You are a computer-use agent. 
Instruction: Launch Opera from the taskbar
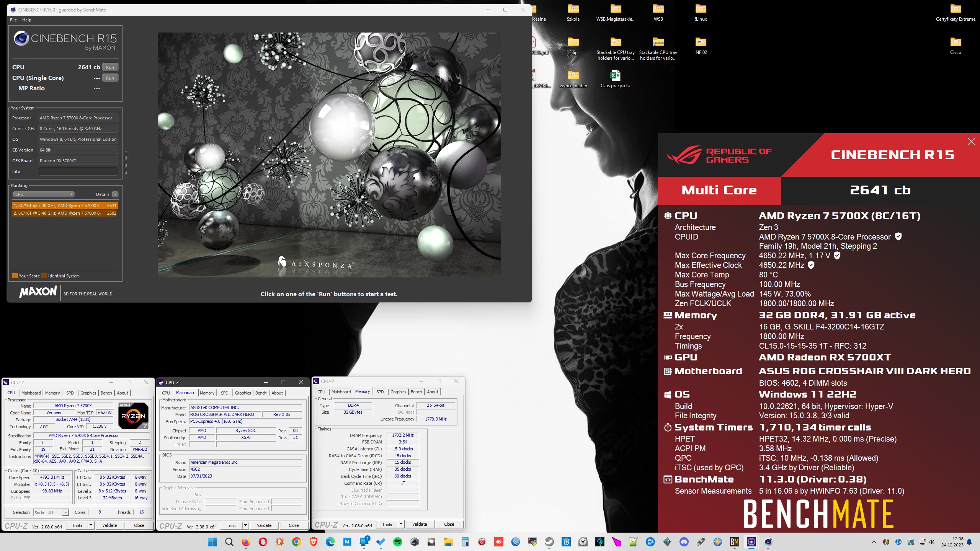(263, 542)
